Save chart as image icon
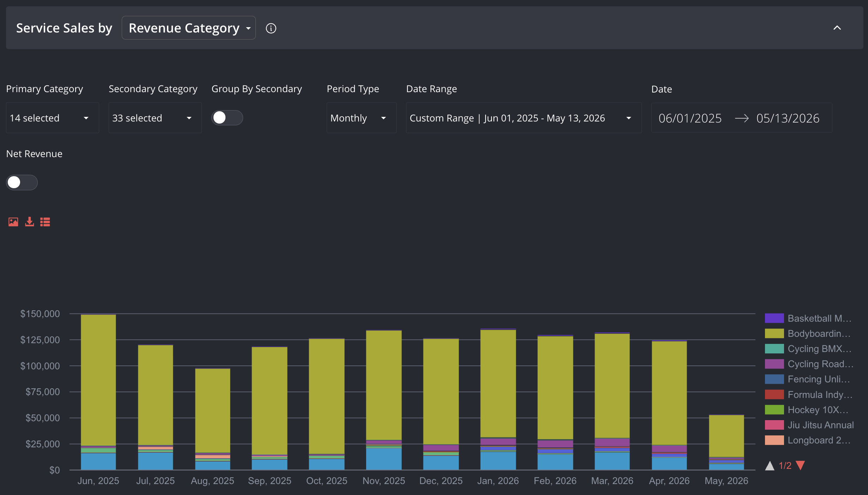868x495 pixels. click(13, 222)
